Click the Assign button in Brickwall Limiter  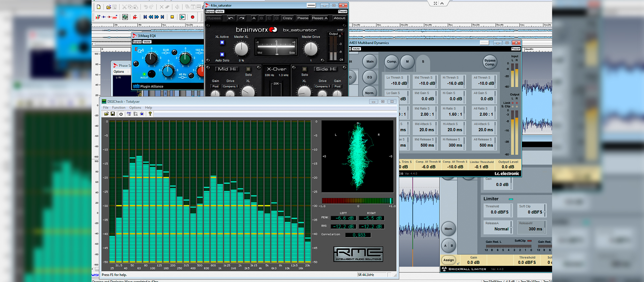[x=448, y=260]
